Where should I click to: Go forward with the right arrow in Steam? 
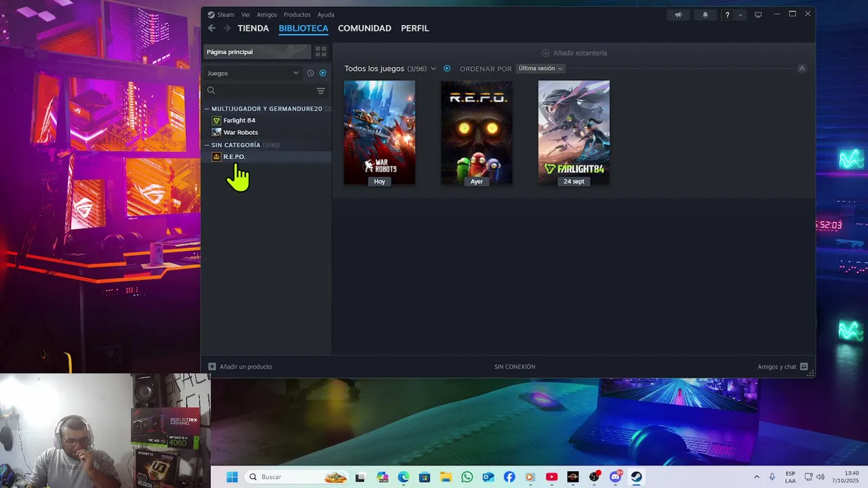point(227,28)
